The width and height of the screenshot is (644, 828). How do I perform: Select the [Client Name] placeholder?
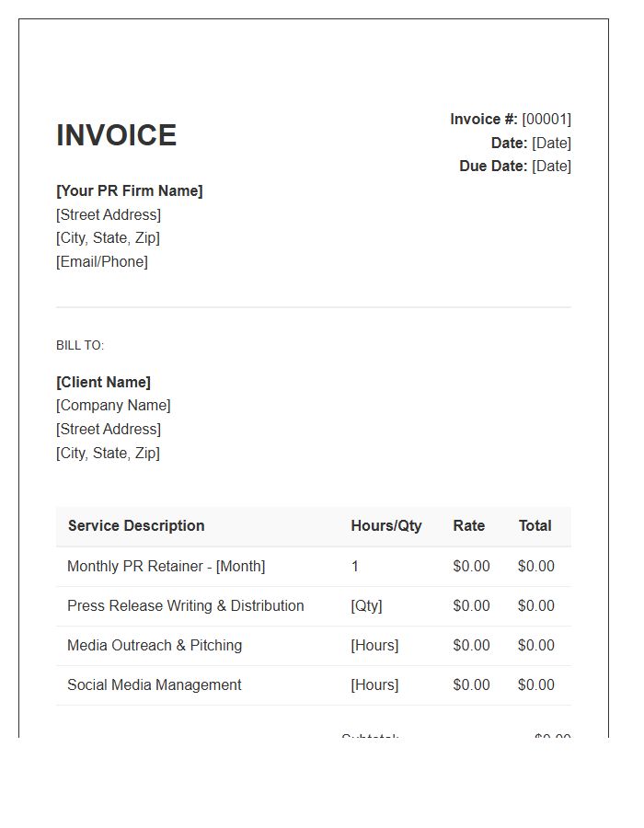(103, 383)
